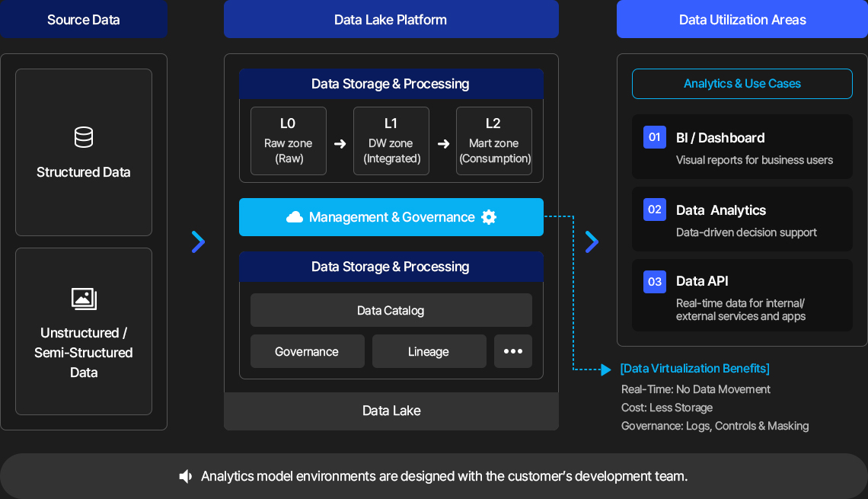Open the three-dots more box beside Lineage

513,351
